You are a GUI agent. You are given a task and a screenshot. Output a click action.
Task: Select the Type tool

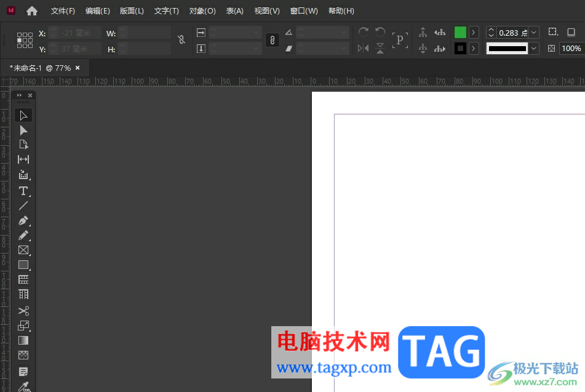(x=23, y=191)
